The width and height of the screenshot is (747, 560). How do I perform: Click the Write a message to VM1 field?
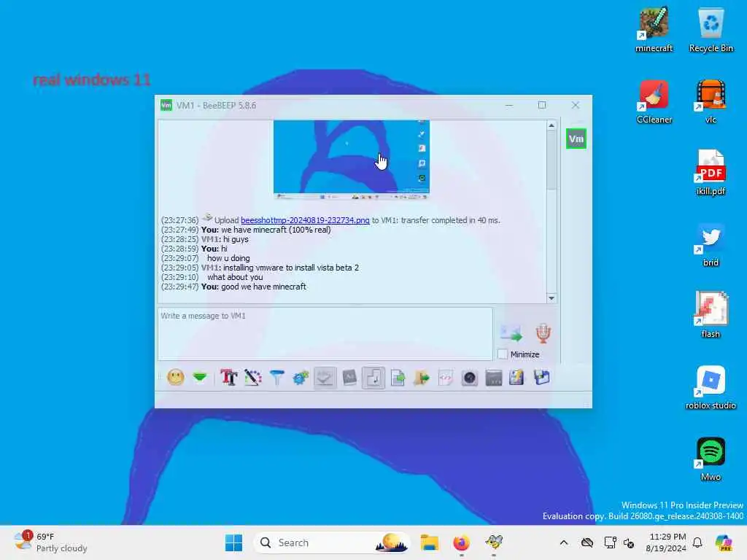coord(325,333)
